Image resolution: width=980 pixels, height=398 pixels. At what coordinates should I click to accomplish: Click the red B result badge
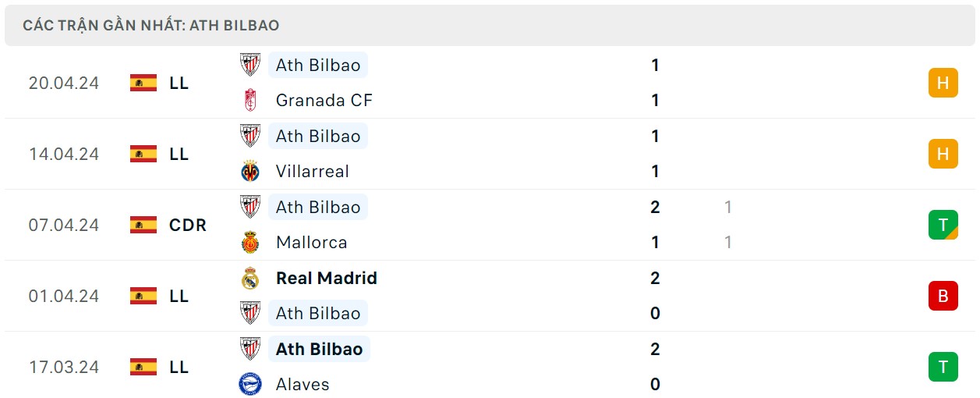943,296
